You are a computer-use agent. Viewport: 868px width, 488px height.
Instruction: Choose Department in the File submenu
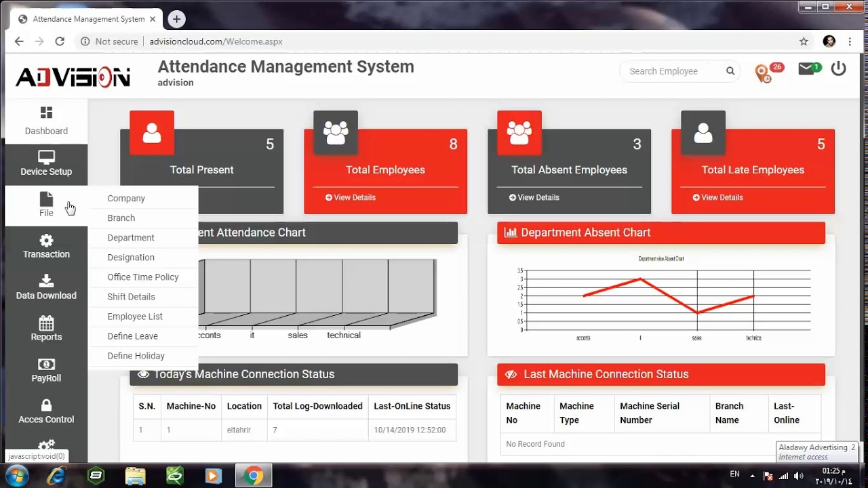pos(131,238)
